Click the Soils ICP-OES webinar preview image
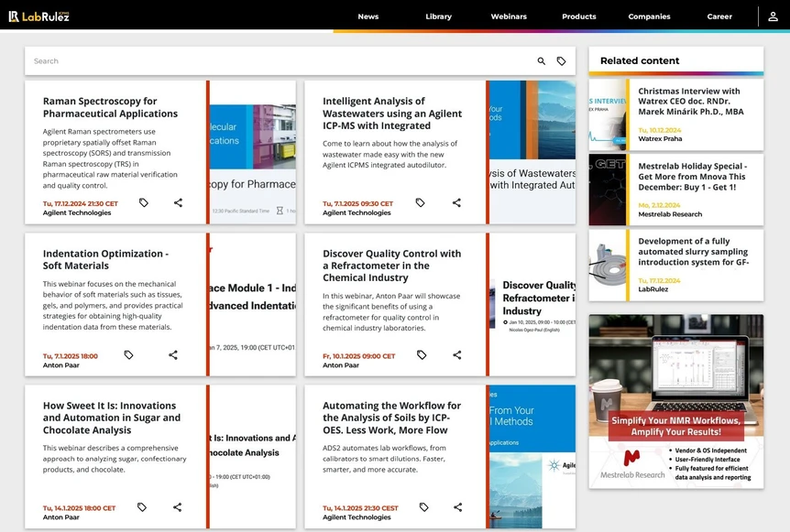The image size is (790, 532). (532, 457)
